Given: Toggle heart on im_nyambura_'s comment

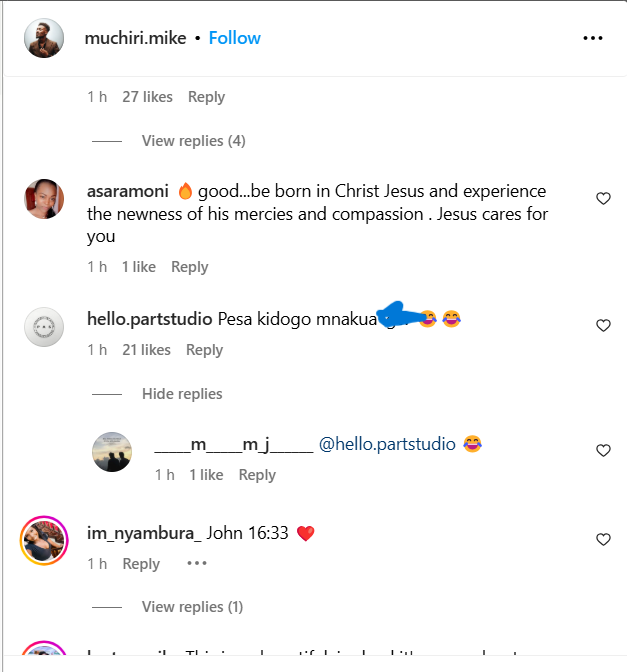Looking at the screenshot, I should (603, 540).
